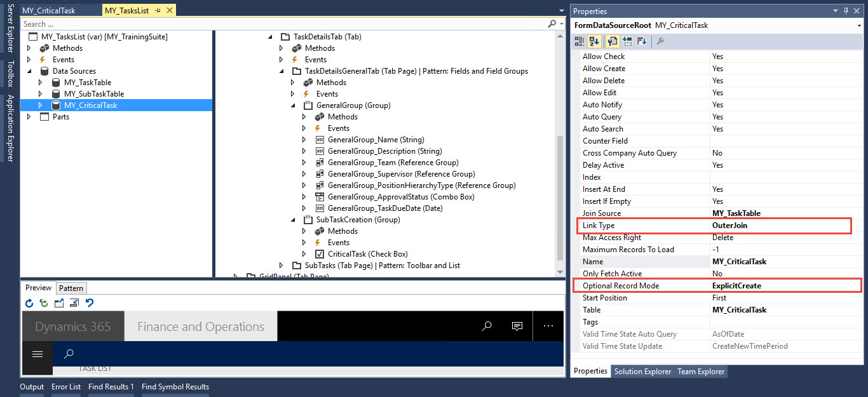
Task: Open the Solution Explorer tab
Action: pos(641,372)
